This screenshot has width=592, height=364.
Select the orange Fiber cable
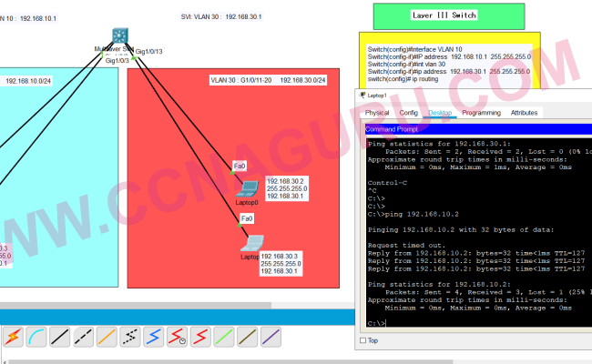(x=107, y=337)
